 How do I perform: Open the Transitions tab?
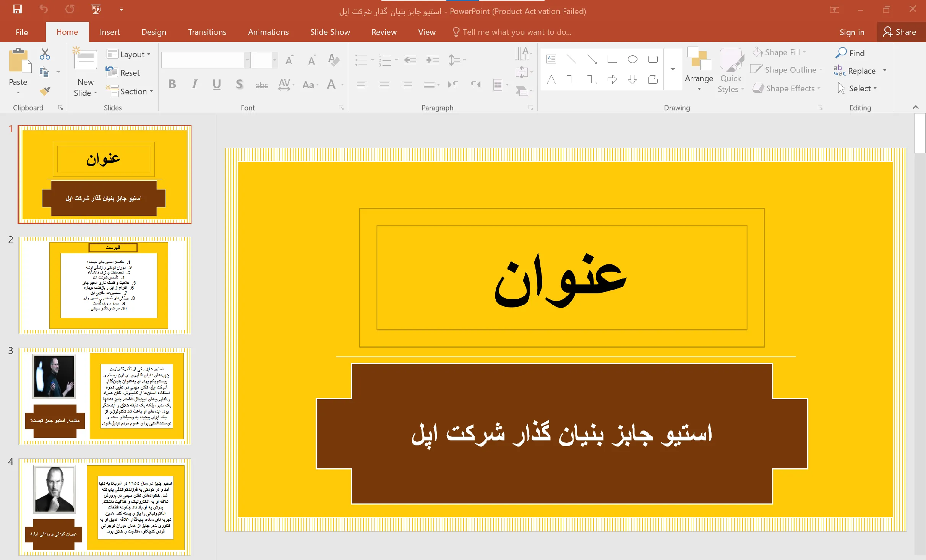(x=207, y=32)
